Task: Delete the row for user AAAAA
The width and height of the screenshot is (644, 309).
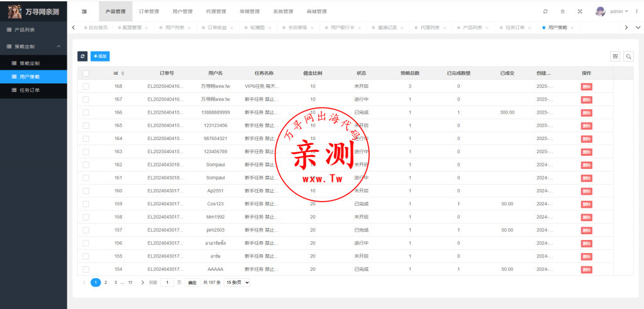Action: [x=587, y=269]
